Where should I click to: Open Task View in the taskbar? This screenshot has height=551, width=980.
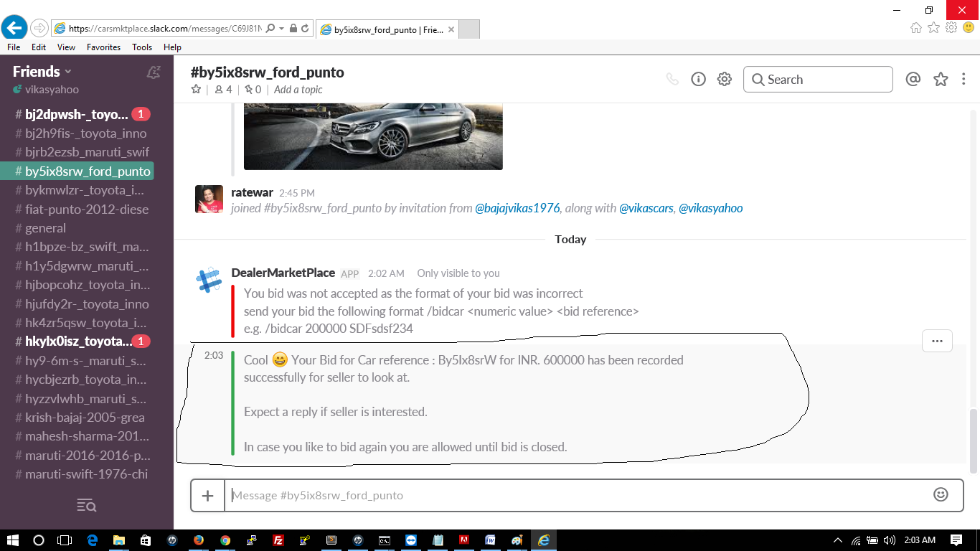pyautogui.click(x=65, y=540)
